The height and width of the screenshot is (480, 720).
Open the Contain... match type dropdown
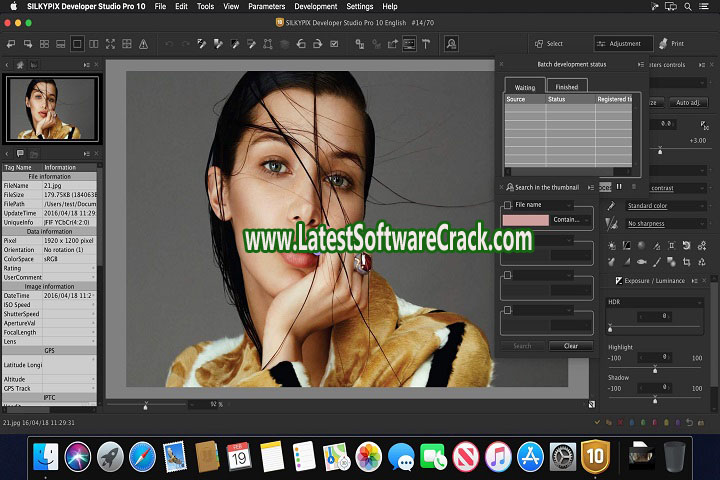571,219
